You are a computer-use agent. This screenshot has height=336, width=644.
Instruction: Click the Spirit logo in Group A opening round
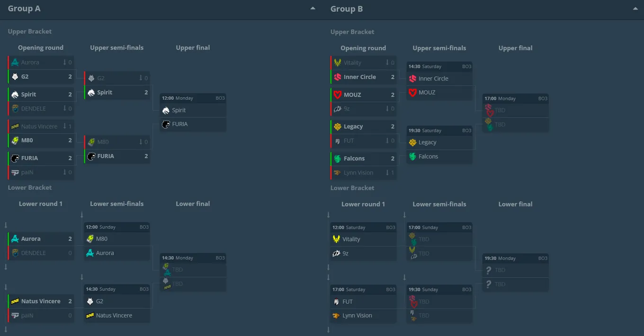15,94
